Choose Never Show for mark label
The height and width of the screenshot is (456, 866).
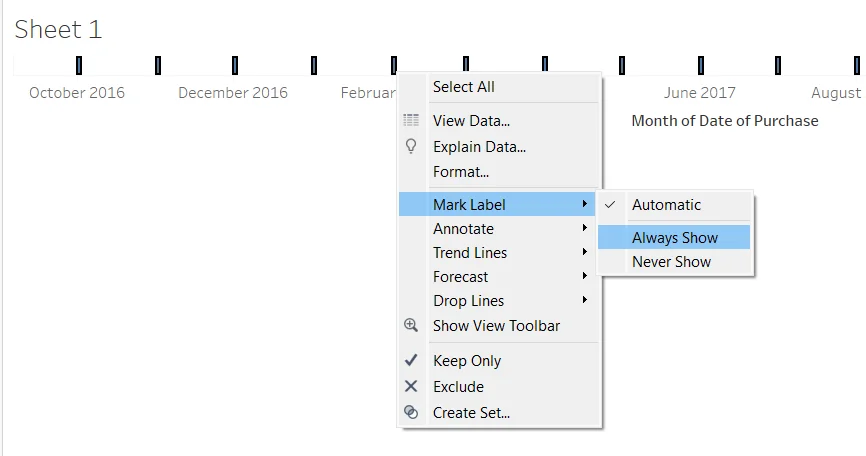(671, 262)
